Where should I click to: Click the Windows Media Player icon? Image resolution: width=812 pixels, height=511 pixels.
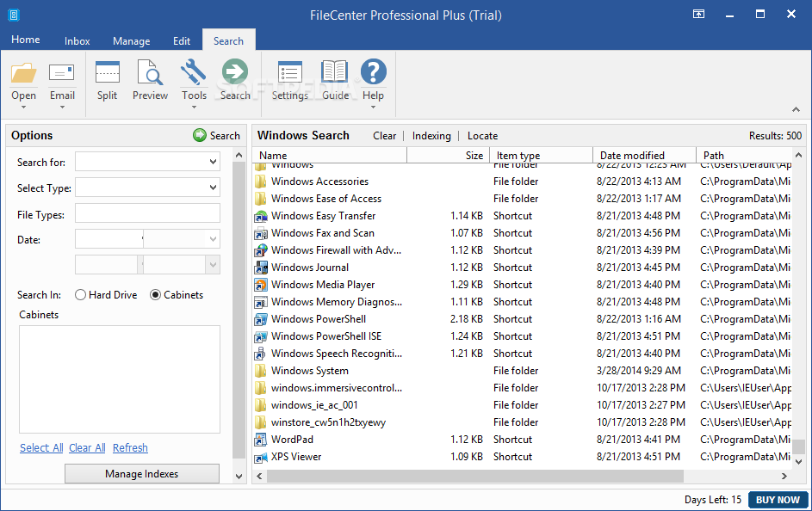[x=261, y=285]
